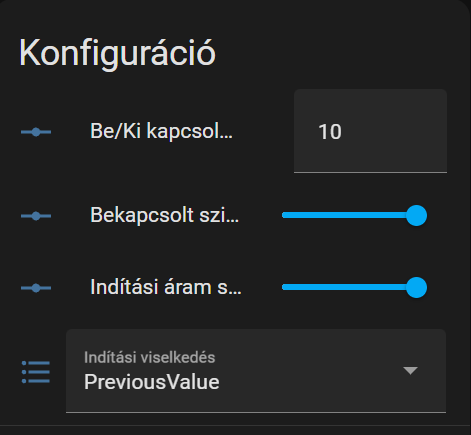The width and height of the screenshot is (471, 435).
Task: Focus the Be/Ki kapcsol... number field showing 10
Action: (370, 131)
